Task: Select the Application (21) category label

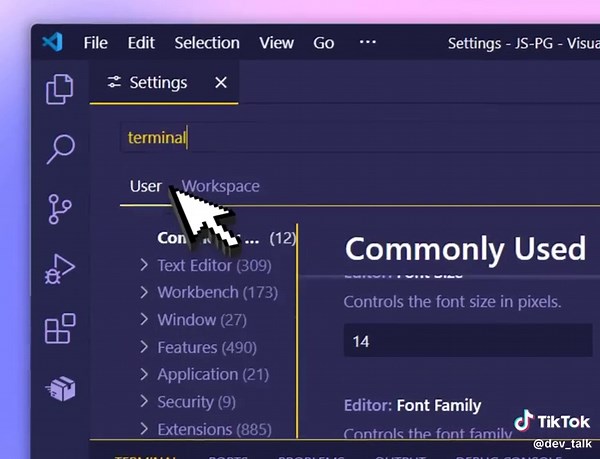Action: (x=213, y=374)
